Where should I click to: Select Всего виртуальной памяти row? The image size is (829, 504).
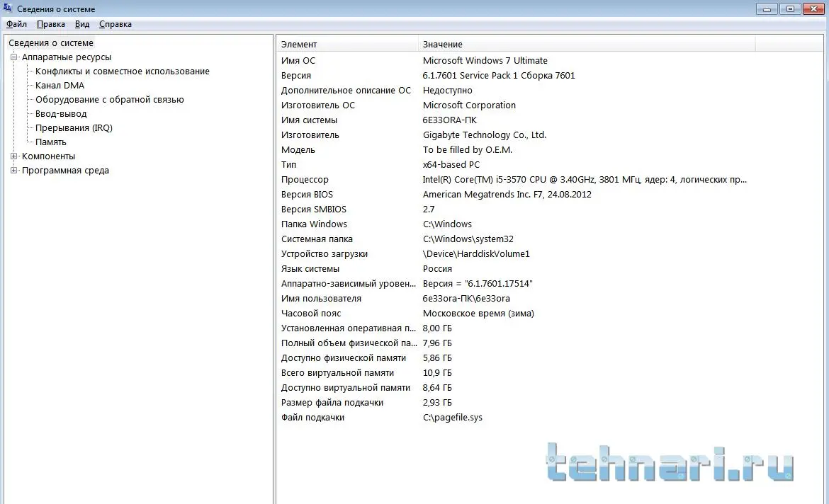point(337,372)
